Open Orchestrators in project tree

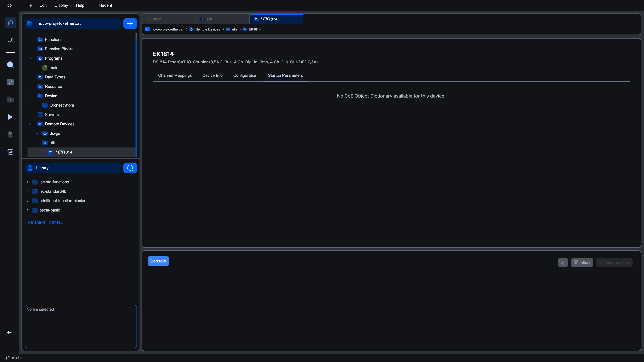pyautogui.click(x=62, y=105)
